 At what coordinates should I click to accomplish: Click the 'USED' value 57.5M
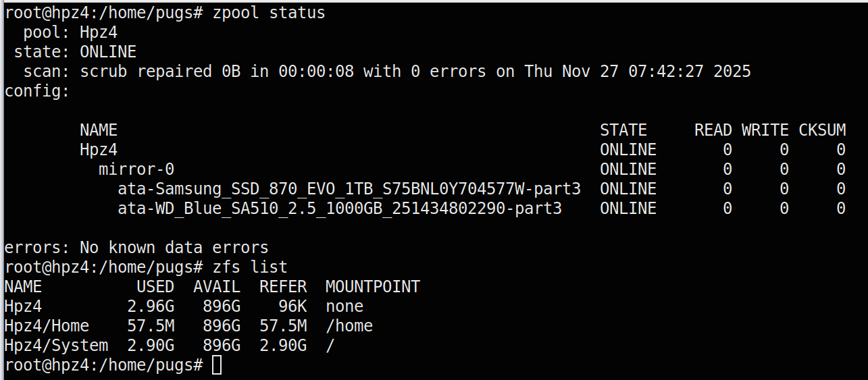[151, 326]
